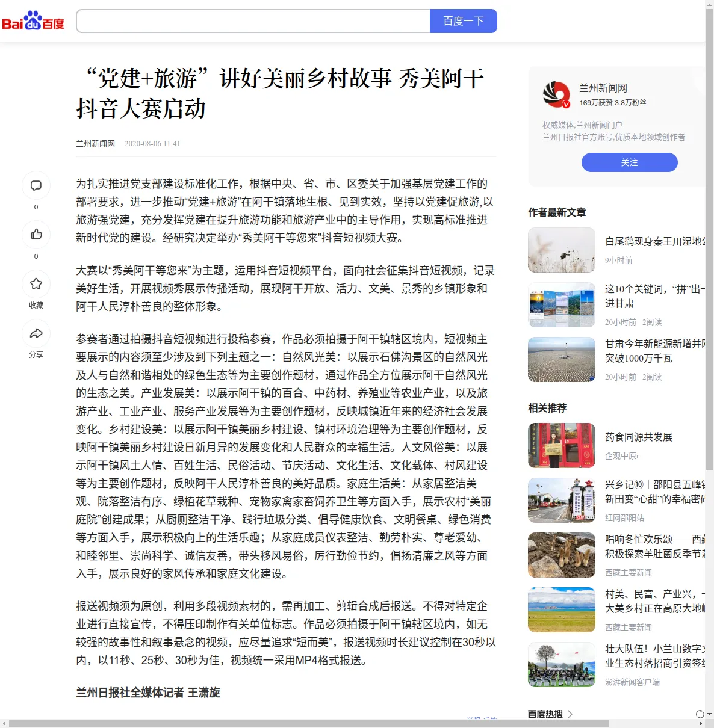
Task: Click the 百度一下 search button
Action: (x=464, y=21)
